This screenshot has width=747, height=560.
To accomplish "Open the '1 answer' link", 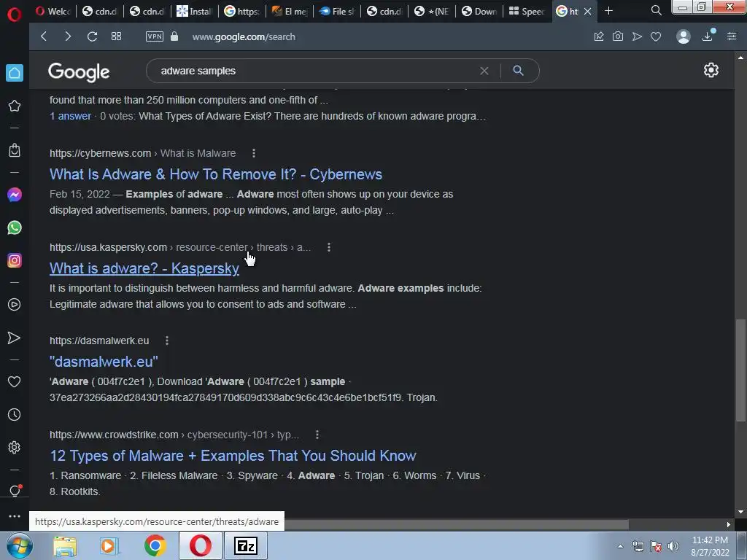I will (71, 116).
